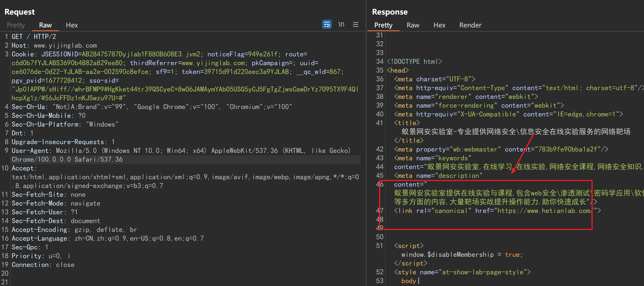Screen dimensions: 644x286
Task: Click the 'Priority: u=0, i' header line
Action: (x=41, y=256)
